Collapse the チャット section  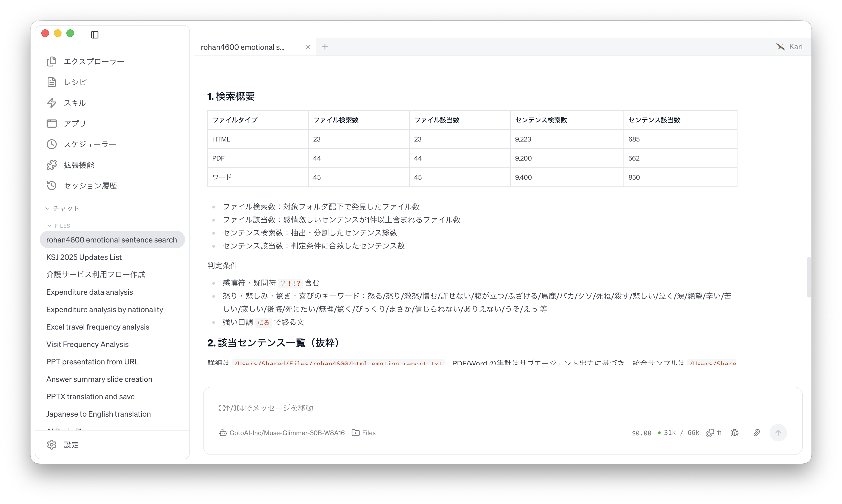coord(63,208)
